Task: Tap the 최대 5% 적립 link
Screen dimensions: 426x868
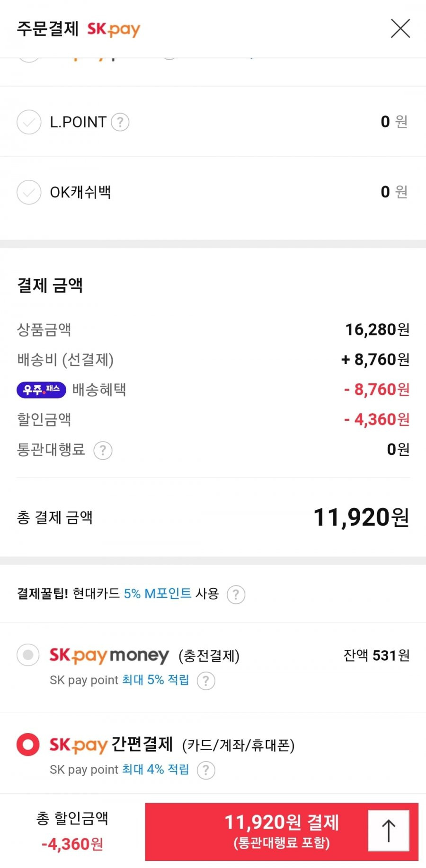Action: pyautogui.click(x=155, y=680)
